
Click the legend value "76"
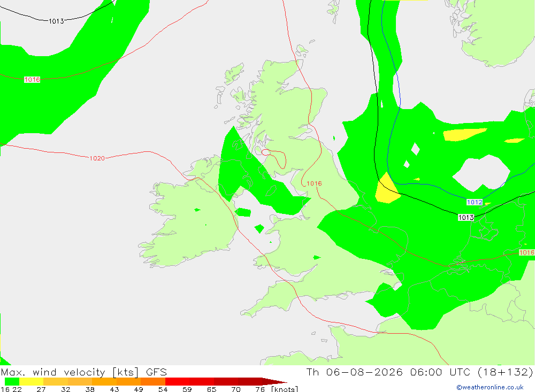pos(260,389)
